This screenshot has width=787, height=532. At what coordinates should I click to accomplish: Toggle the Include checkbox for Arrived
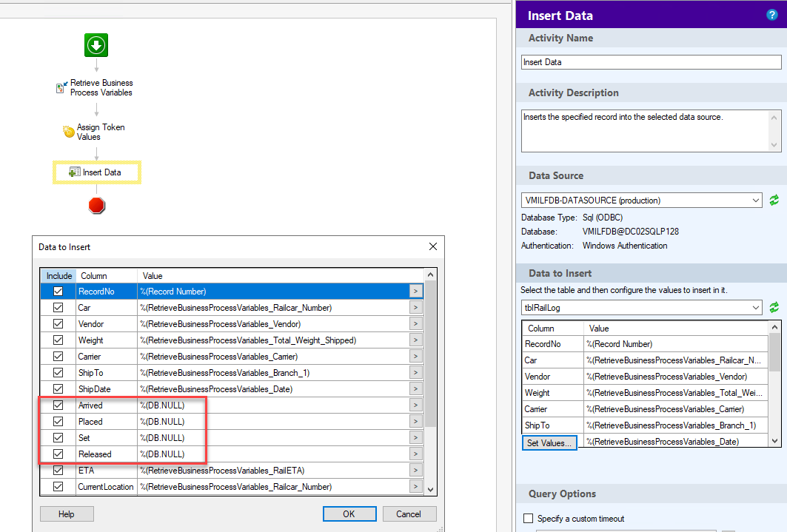click(58, 405)
